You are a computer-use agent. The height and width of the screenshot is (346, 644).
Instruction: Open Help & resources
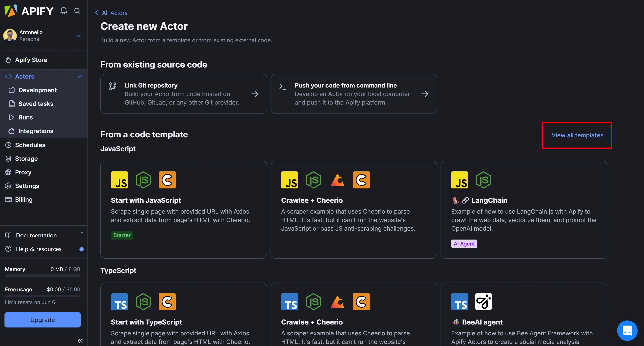coord(39,249)
